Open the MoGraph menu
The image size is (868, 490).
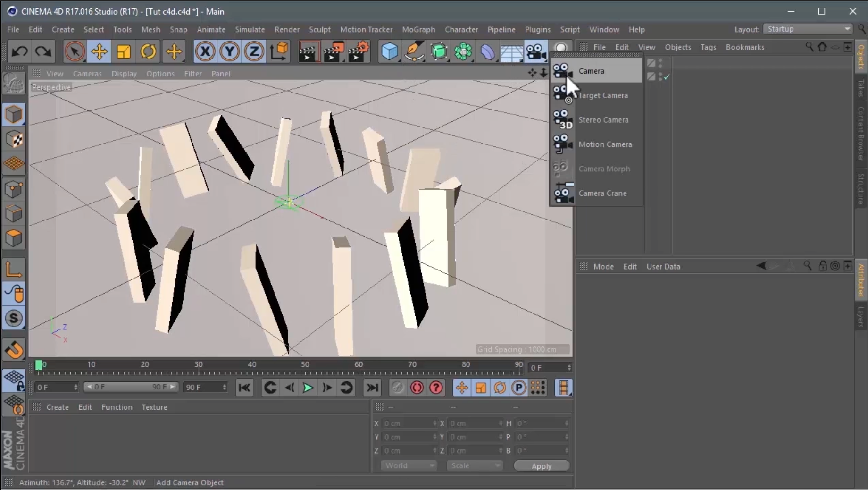coord(418,29)
